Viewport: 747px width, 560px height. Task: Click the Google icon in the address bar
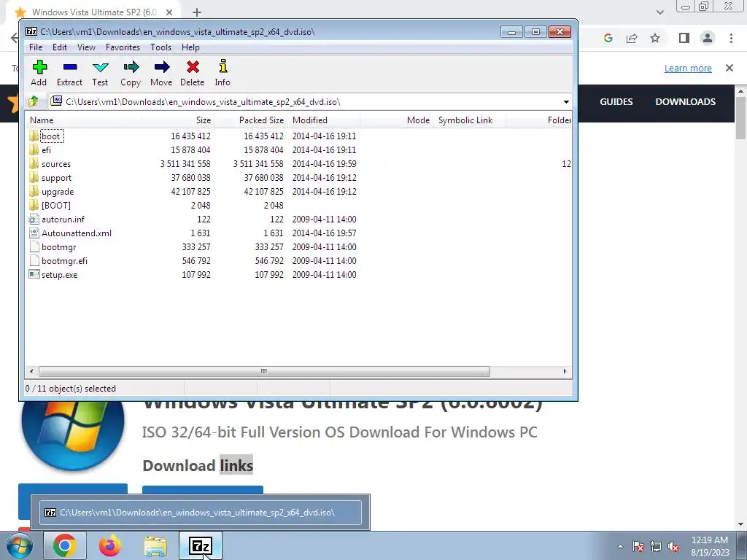click(608, 38)
